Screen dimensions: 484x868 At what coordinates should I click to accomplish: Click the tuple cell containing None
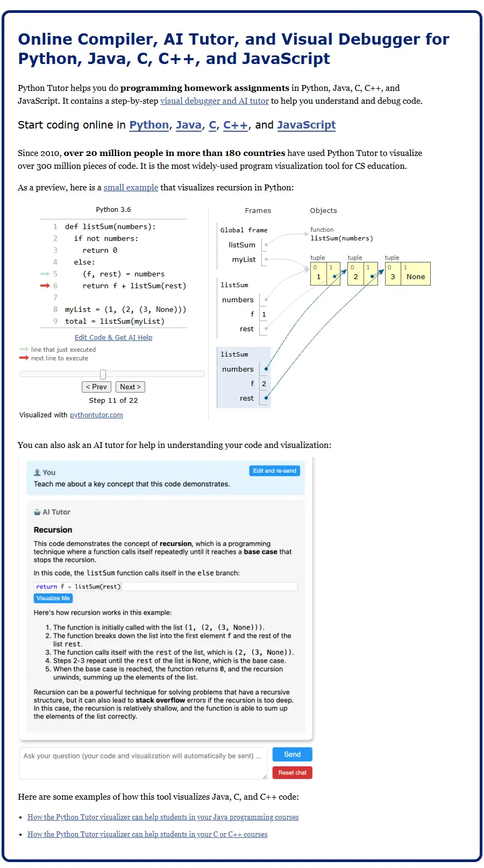click(x=415, y=274)
